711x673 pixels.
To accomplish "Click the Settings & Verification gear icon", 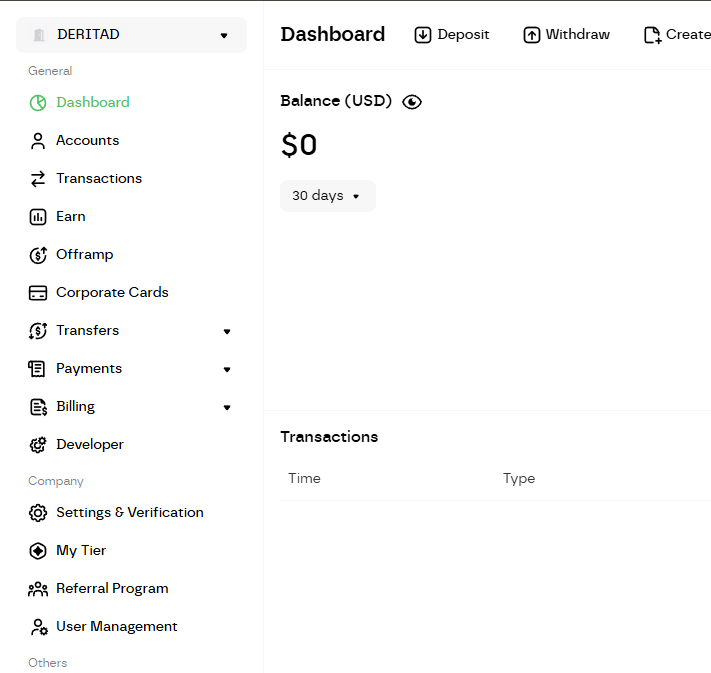I will [x=38, y=513].
